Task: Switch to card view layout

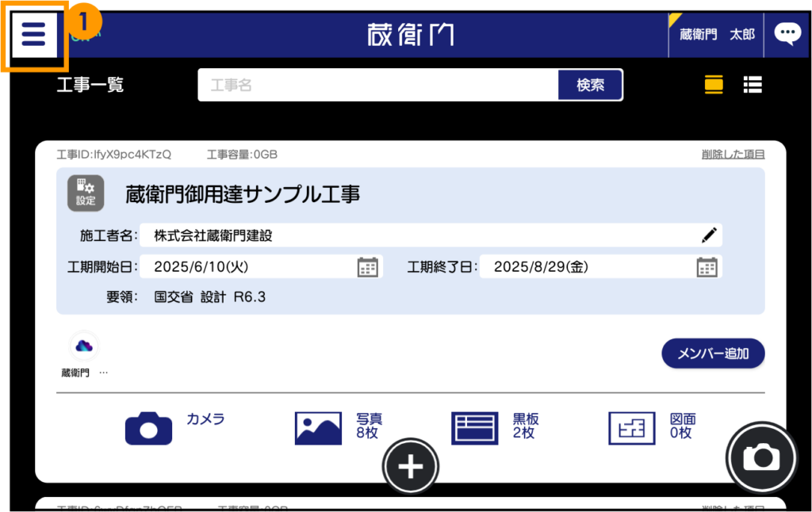Action: [714, 85]
